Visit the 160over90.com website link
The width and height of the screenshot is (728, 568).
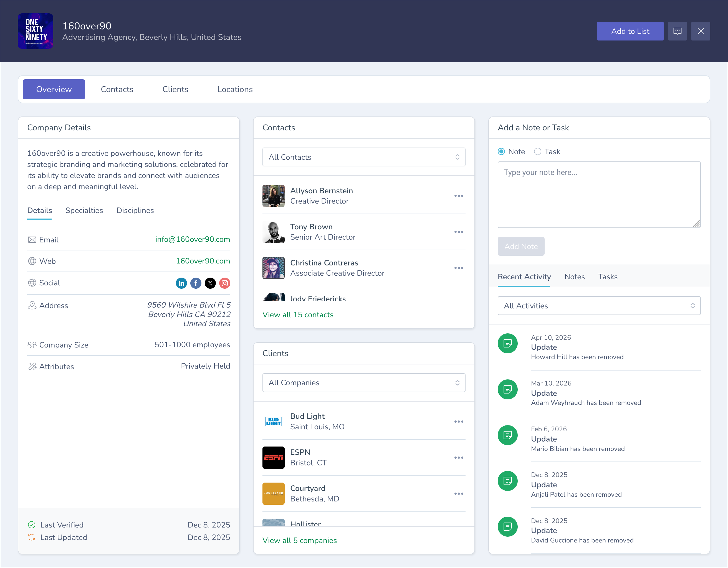coord(203,261)
